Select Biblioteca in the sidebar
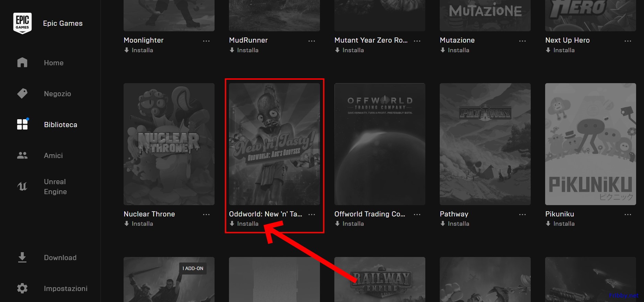The image size is (644, 302). coord(60,125)
